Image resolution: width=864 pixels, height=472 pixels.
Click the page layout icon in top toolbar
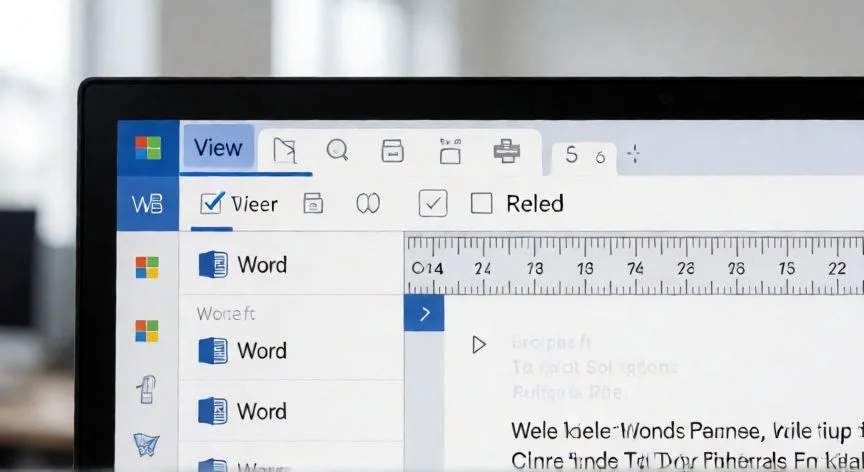pos(450,151)
